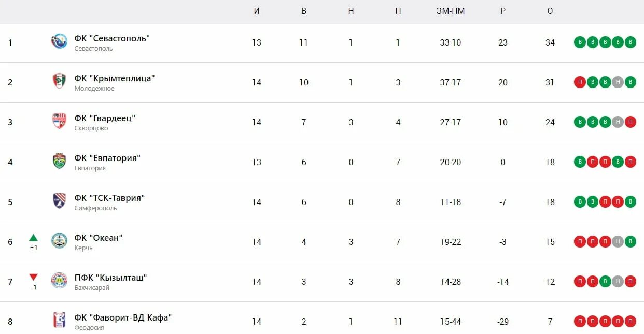Image resolution: width=644 pixels, height=334 pixels.
Task: Click the Krymteplitsa club crest
Action: tap(59, 81)
